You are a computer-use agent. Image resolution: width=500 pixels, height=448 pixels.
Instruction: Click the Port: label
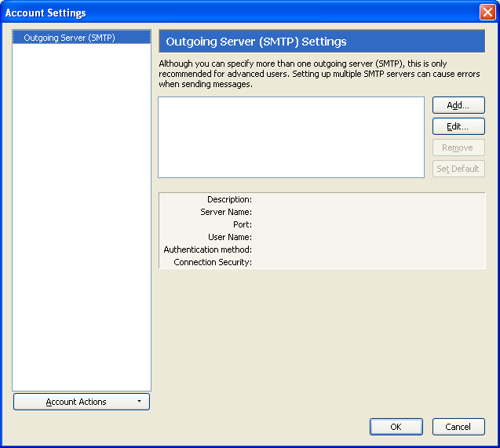[x=243, y=224]
